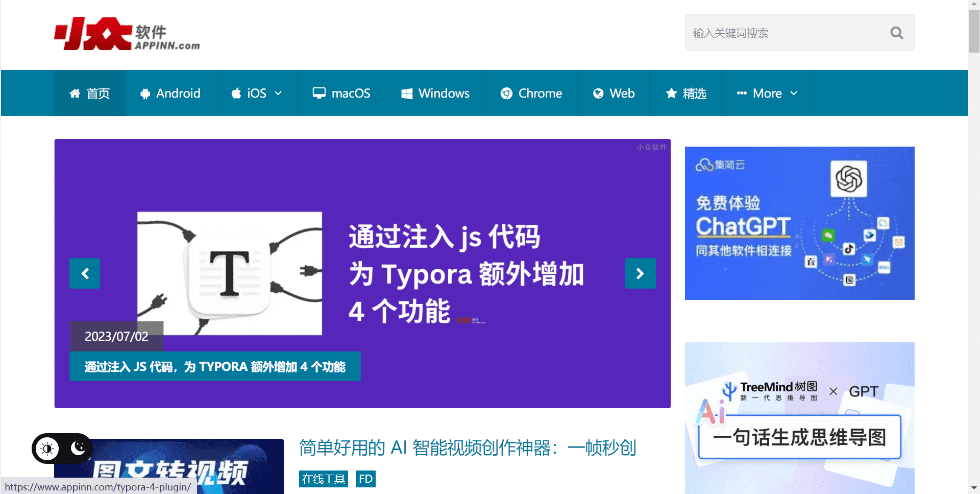Image resolution: width=980 pixels, height=494 pixels.
Task: Click the home icon in navigation
Action: coord(75,93)
